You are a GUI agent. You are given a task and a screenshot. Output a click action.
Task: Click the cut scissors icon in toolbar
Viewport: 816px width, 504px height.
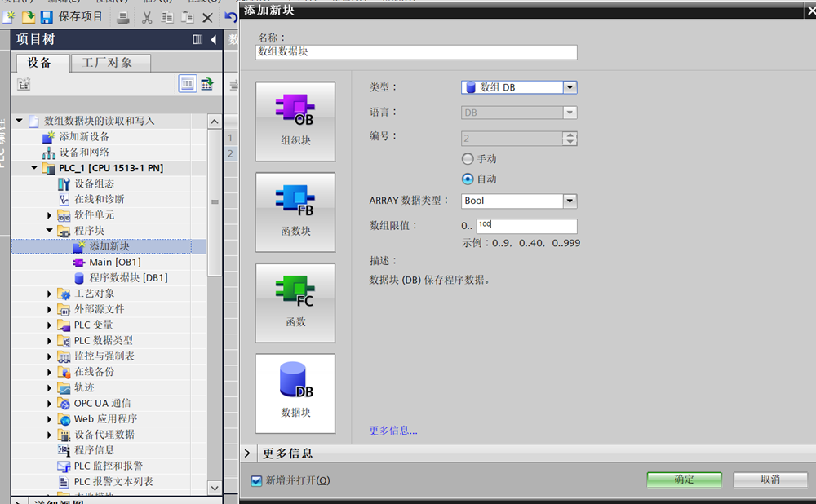(147, 17)
